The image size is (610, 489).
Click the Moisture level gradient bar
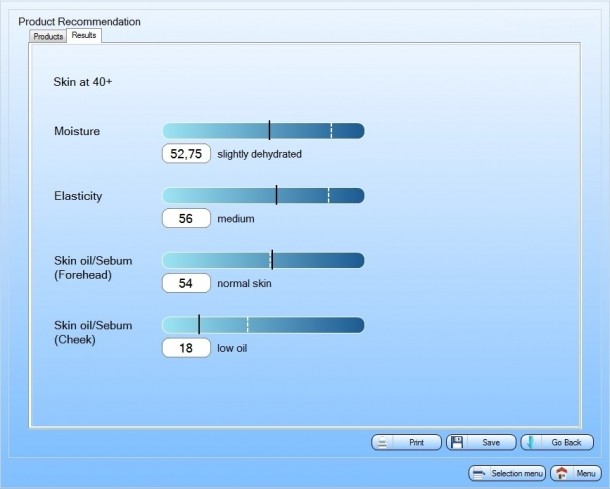[263, 131]
